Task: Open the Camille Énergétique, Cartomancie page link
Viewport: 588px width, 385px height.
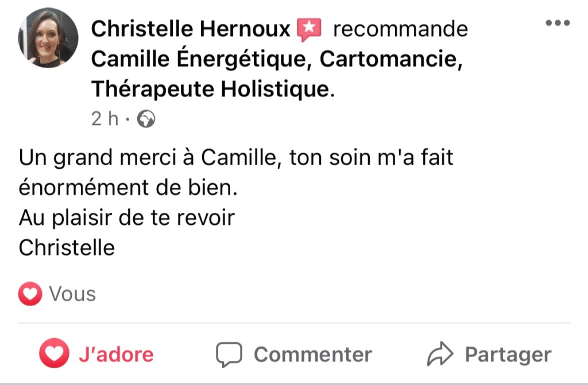Action: 277,59
